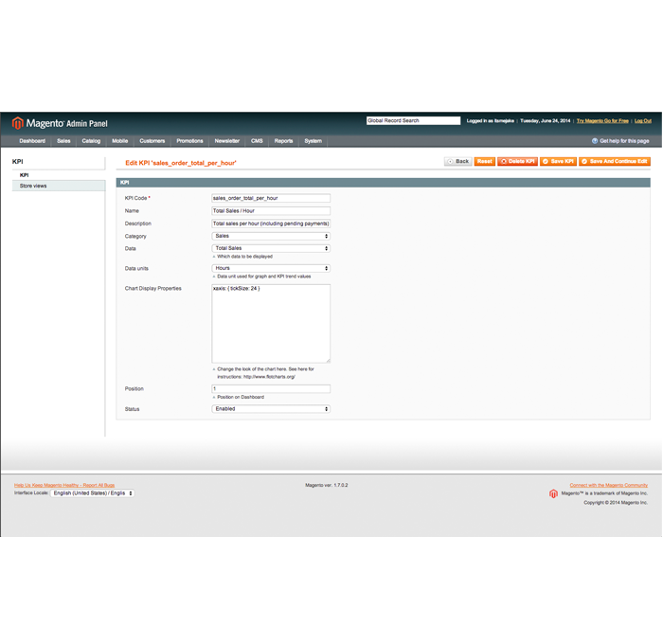The image size is (663, 644).
Task: Open the Promotions menu
Action: click(189, 141)
